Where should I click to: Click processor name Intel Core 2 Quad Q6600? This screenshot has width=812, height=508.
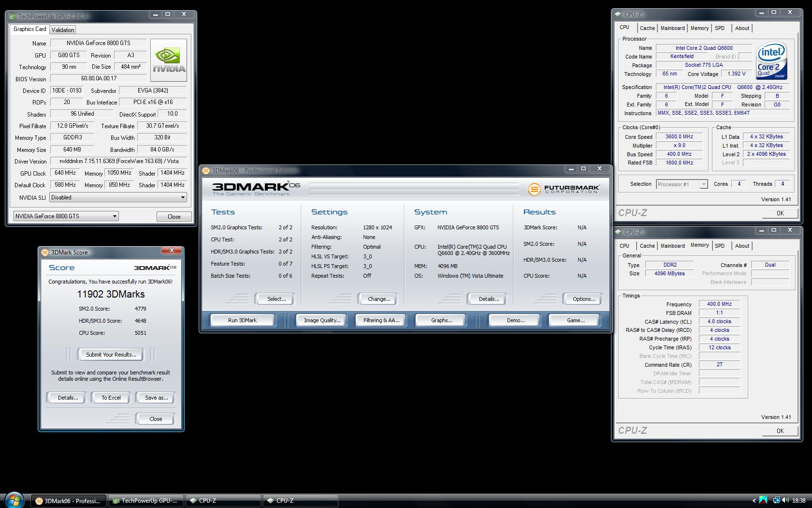pyautogui.click(x=704, y=48)
